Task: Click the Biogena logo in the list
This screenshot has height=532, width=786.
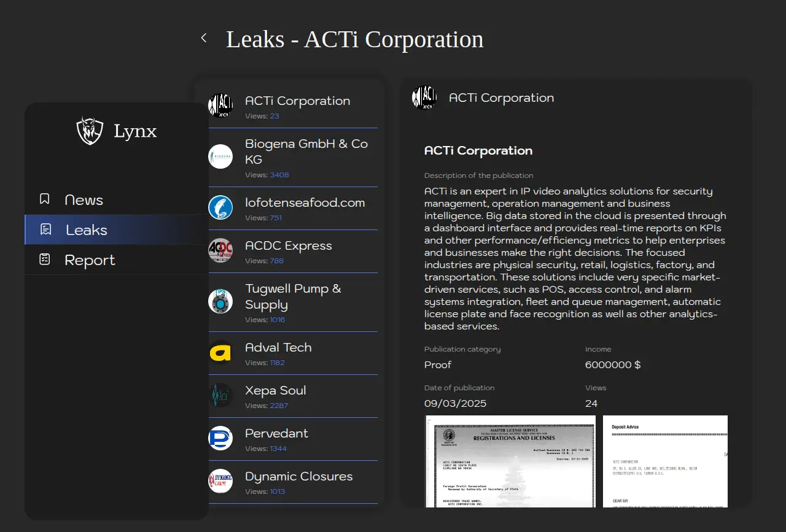Action: [x=220, y=156]
